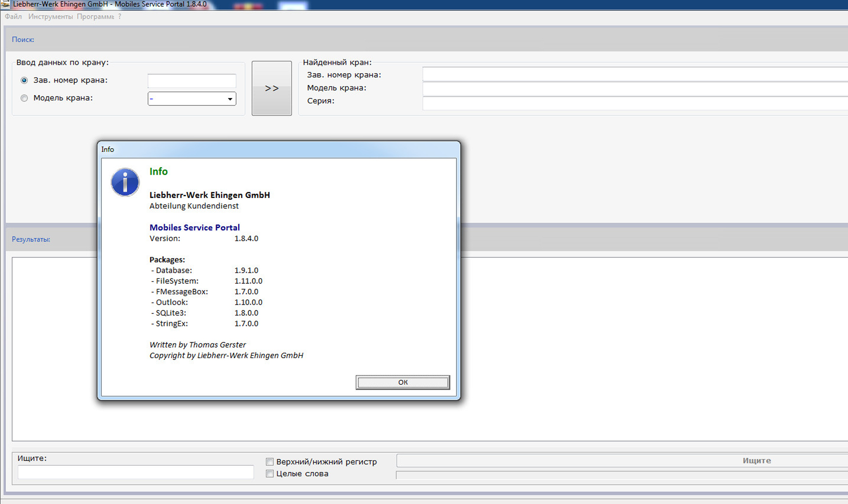Viewport: 848px width, 504px height.
Task: Click the found crane Зав. номер field
Action: tap(635, 74)
